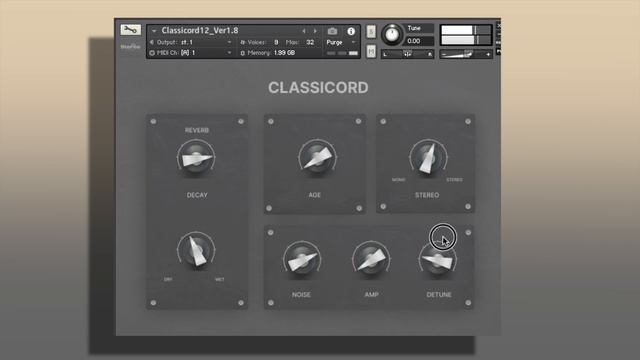Click the MIDI channel icon
Screen dimensions: 640x360
[x=152, y=53]
